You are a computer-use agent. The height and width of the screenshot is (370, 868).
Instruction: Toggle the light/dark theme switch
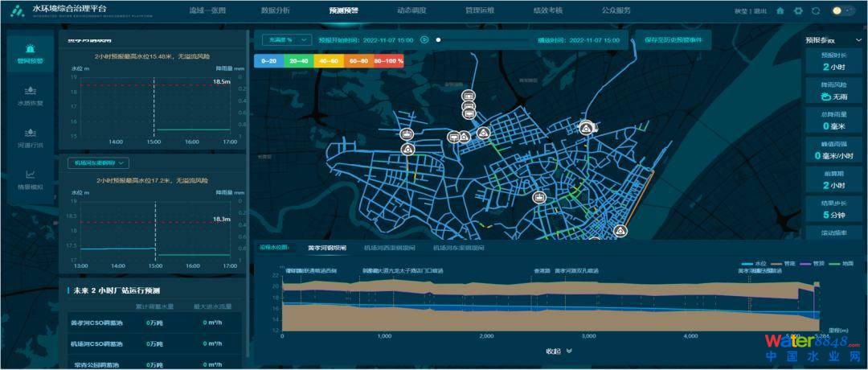click(x=843, y=11)
